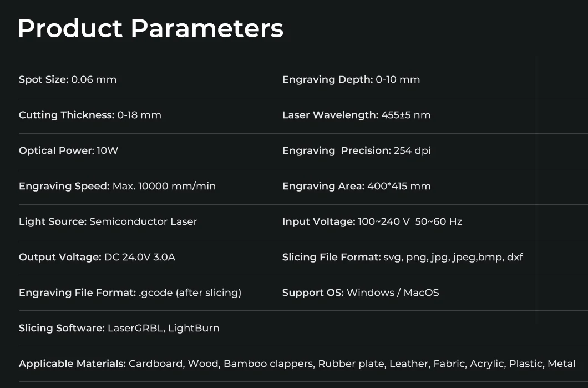
Task: Select the word Bamboo clappers in materials
Action: [268, 364]
